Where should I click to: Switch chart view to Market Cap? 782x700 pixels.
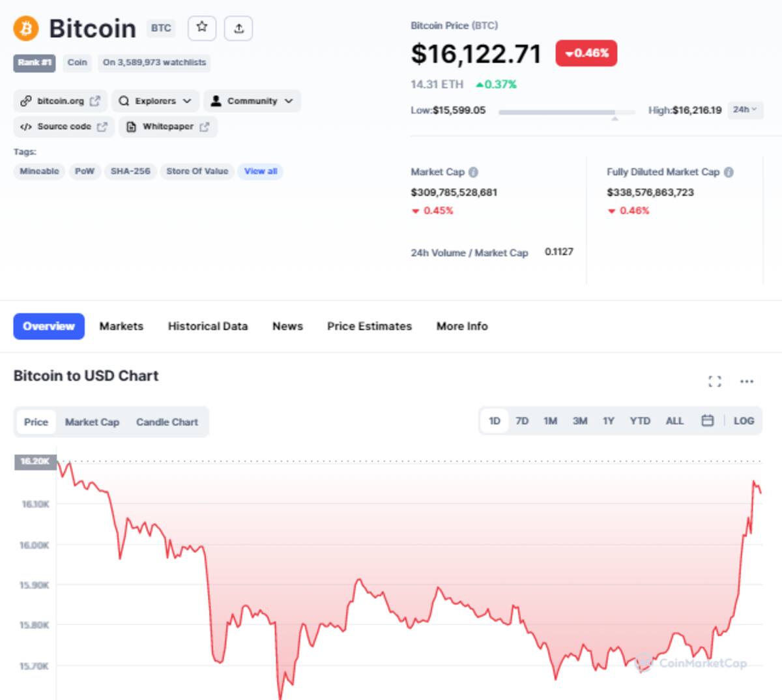(92, 422)
